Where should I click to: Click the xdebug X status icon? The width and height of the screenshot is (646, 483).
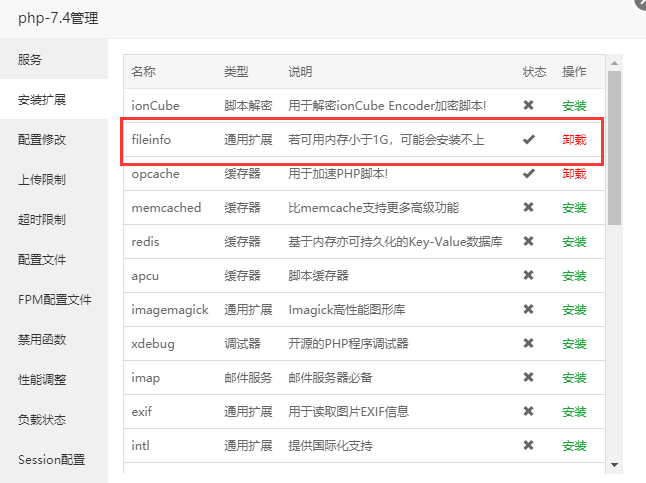529,343
